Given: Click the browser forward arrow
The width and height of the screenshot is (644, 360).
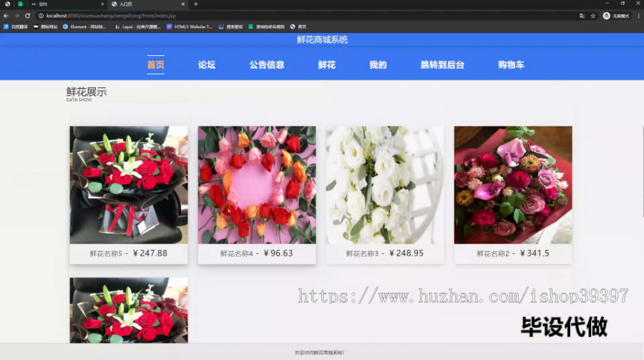Looking at the screenshot, I should tap(17, 16).
